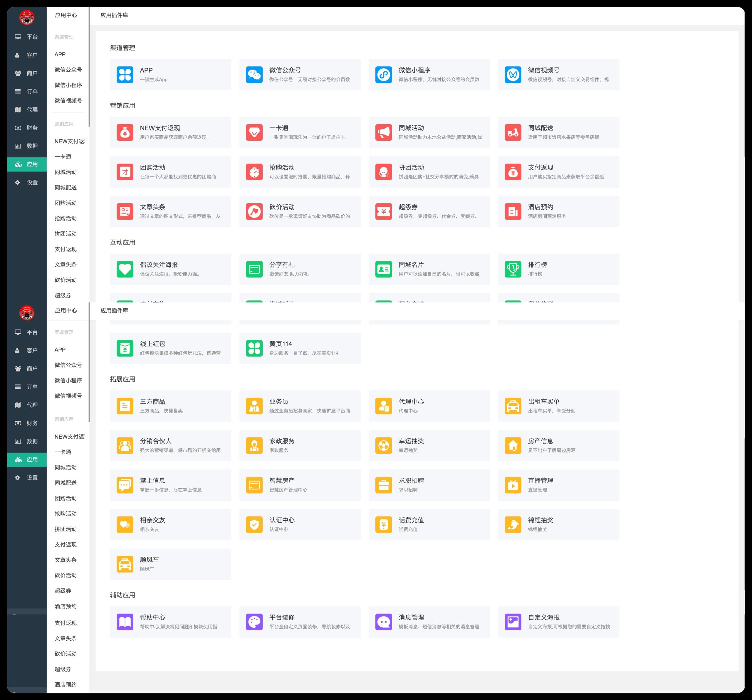Click the 排行榜 trophy icon
The width and height of the screenshot is (752, 700).
point(513,269)
